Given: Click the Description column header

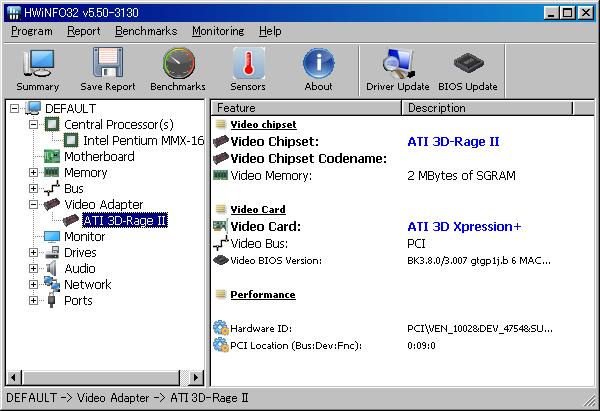Looking at the screenshot, I should pos(488,108).
